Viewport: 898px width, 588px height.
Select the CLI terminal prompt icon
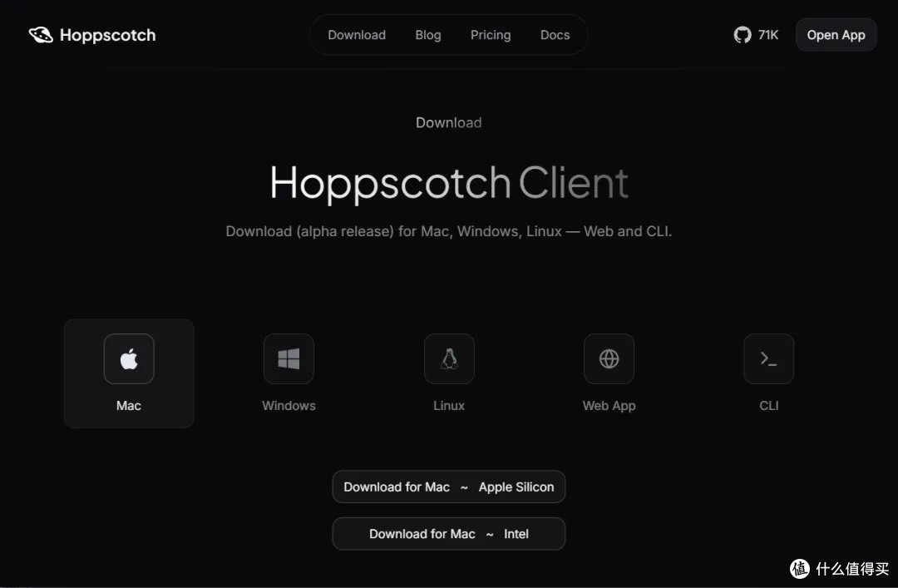point(768,358)
